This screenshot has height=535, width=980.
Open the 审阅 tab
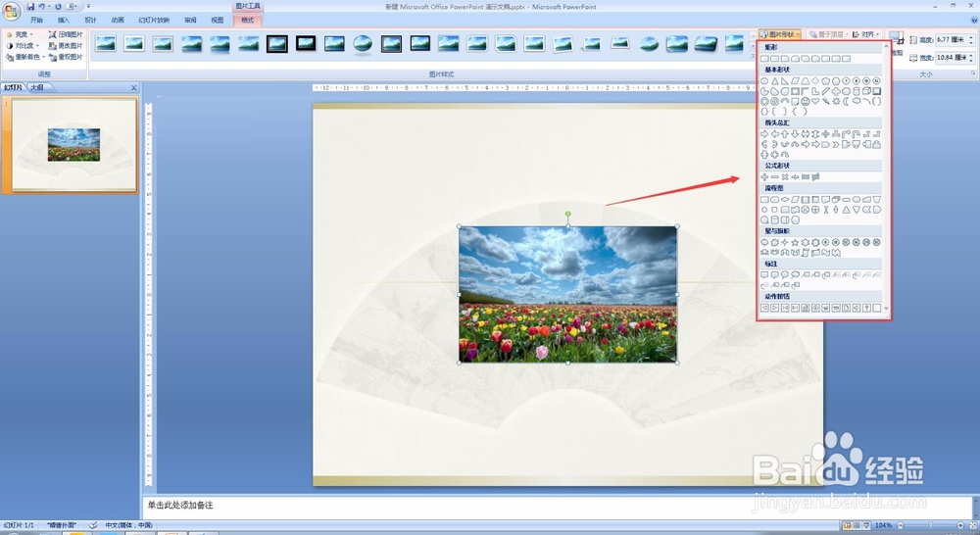click(x=190, y=20)
